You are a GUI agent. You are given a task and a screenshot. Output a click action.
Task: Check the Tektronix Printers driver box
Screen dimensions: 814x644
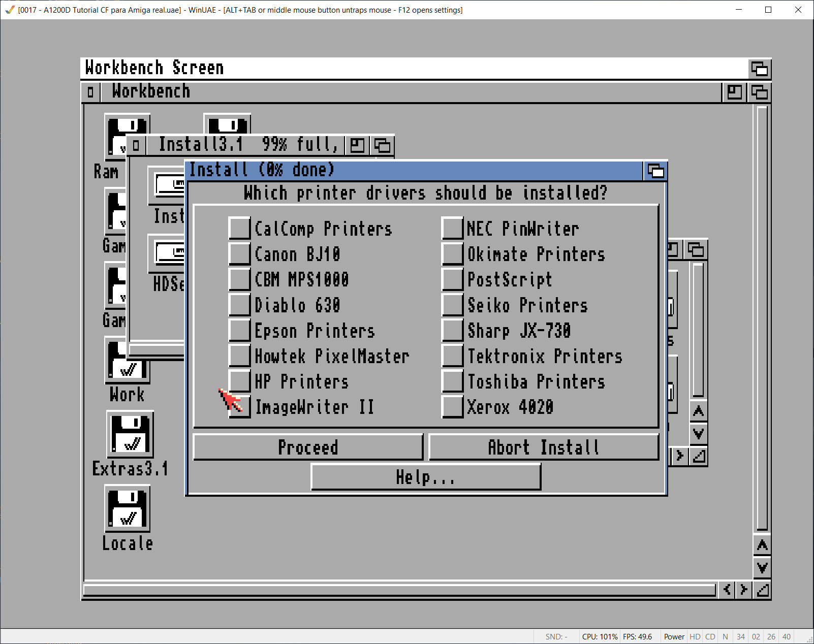coord(452,356)
